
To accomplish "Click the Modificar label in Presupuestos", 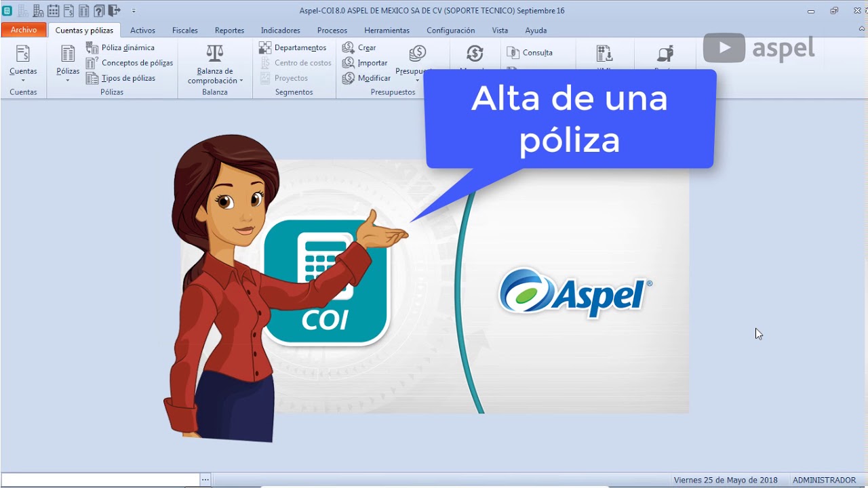I will coord(374,78).
